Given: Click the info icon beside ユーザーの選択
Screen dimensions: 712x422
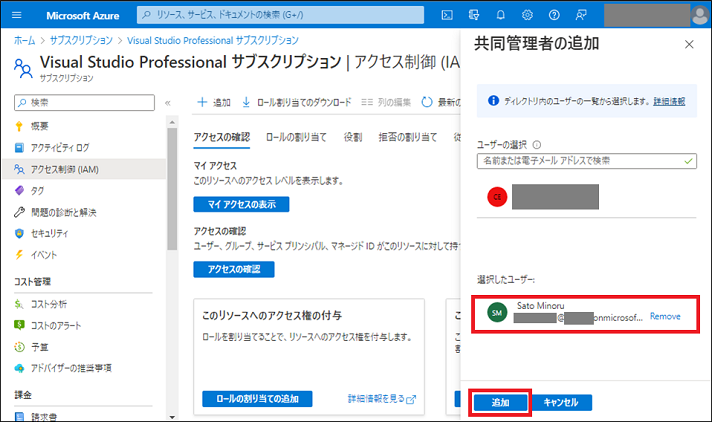Looking at the screenshot, I should [537, 145].
